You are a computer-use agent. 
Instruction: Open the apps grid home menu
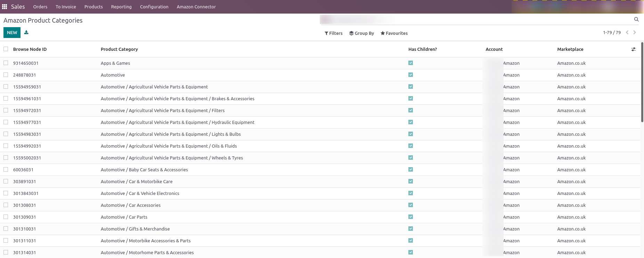point(5,7)
